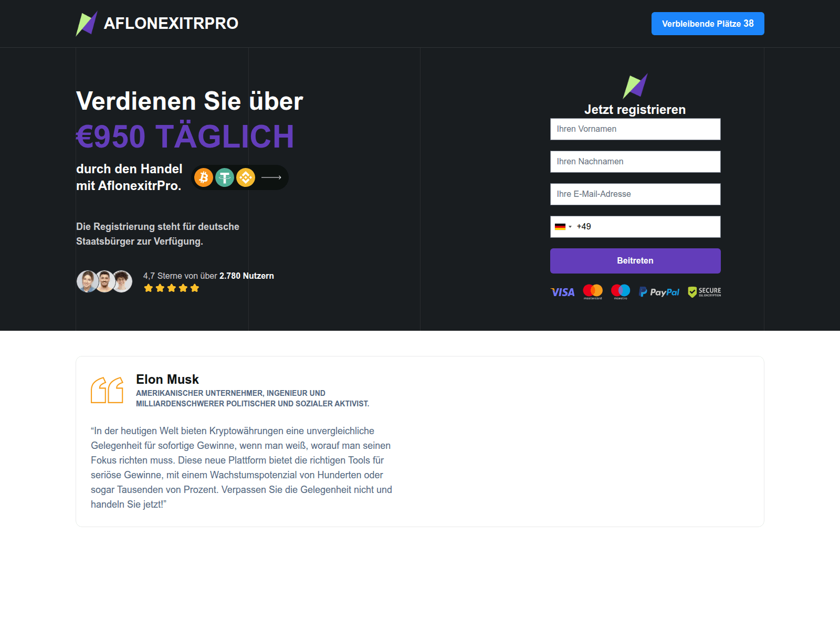Click the €950 TÄGLICH headline
Image resolution: width=840 pixels, height=630 pixels.
click(185, 136)
